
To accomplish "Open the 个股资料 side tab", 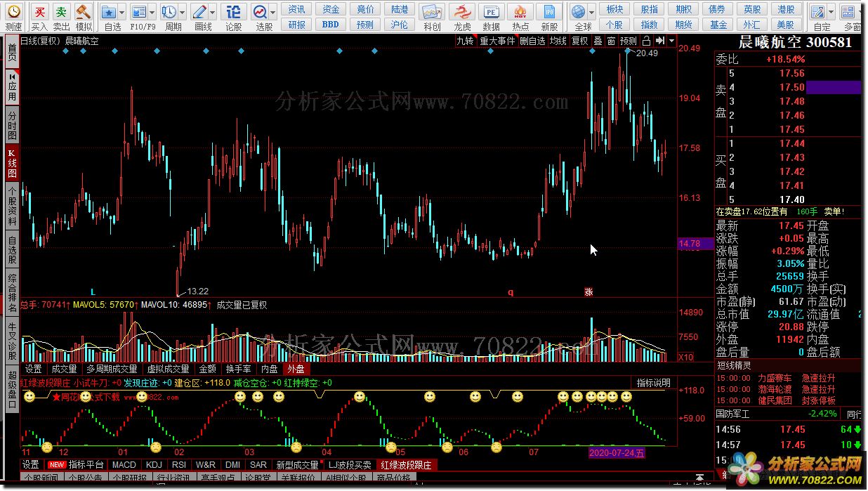I will [x=12, y=207].
